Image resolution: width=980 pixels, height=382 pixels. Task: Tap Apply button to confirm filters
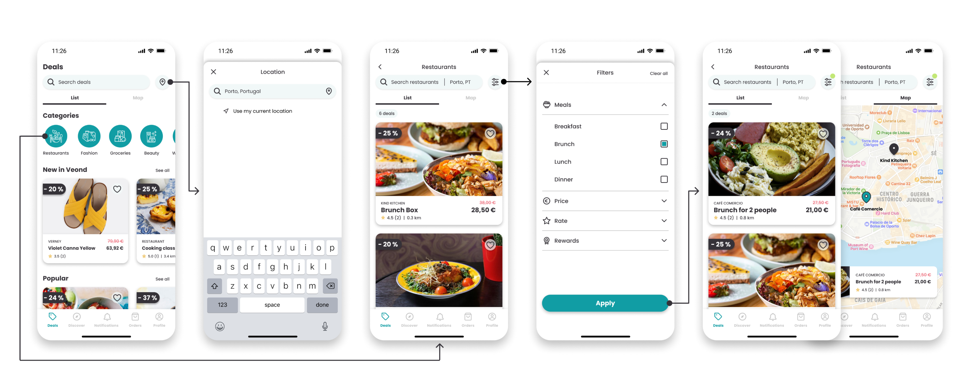pos(603,303)
